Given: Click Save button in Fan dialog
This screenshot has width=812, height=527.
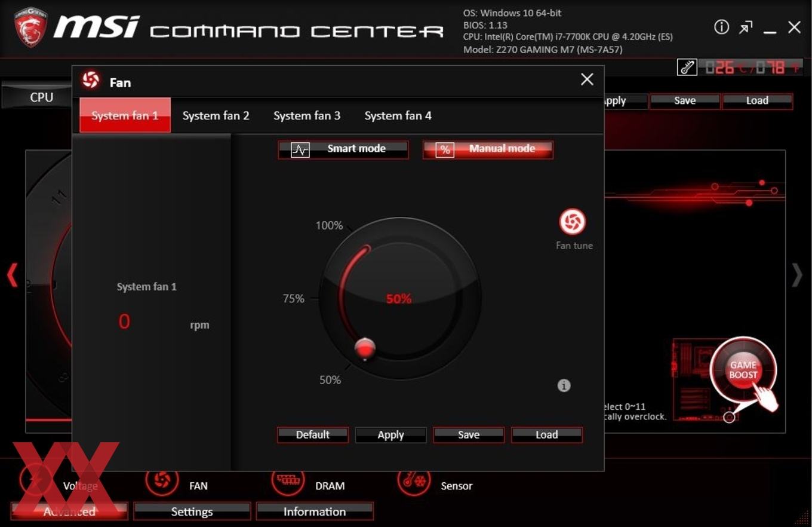Looking at the screenshot, I should (469, 435).
